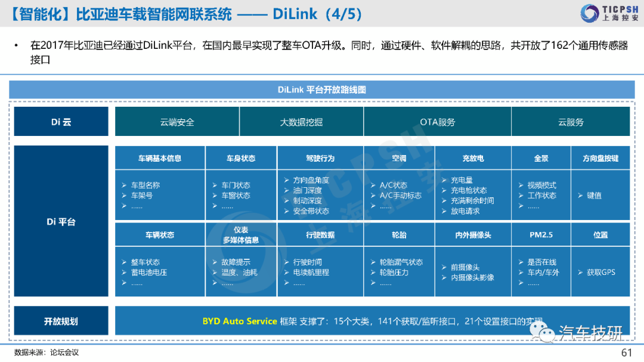The width and height of the screenshot is (644, 362).
Task: Click the '空调' column header
Action: (399, 158)
